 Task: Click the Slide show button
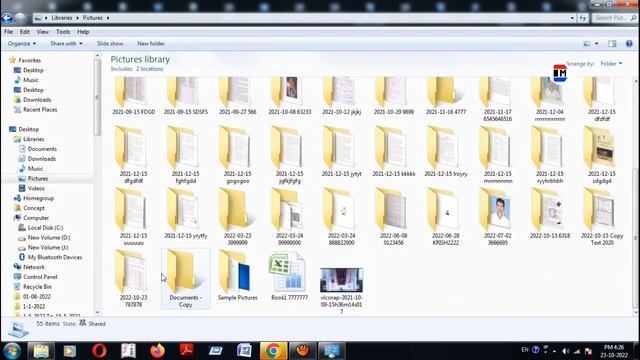pyautogui.click(x=110, y=43)
